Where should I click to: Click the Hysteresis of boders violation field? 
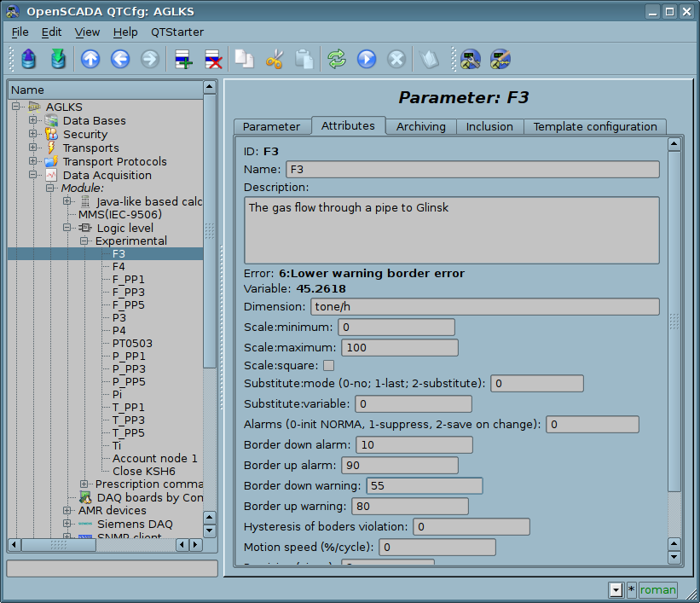[x=471, y=527]
